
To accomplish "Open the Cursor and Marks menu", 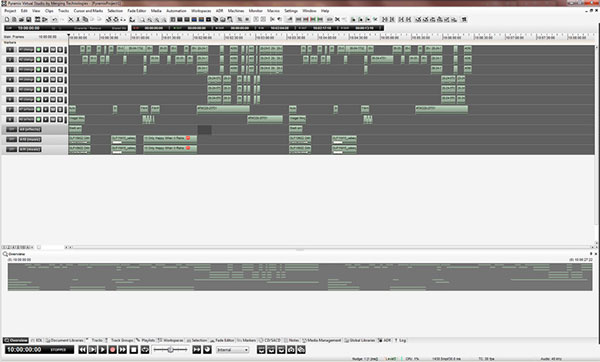I will pos(88,11).
